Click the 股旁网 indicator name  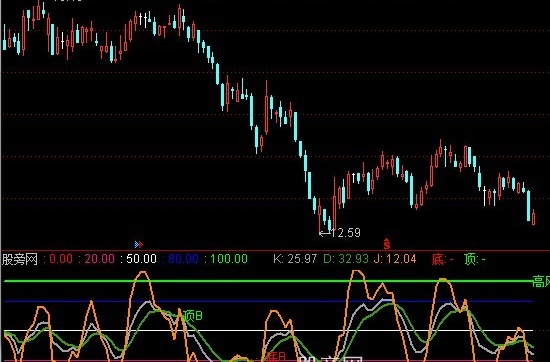(x=20, y=259)
